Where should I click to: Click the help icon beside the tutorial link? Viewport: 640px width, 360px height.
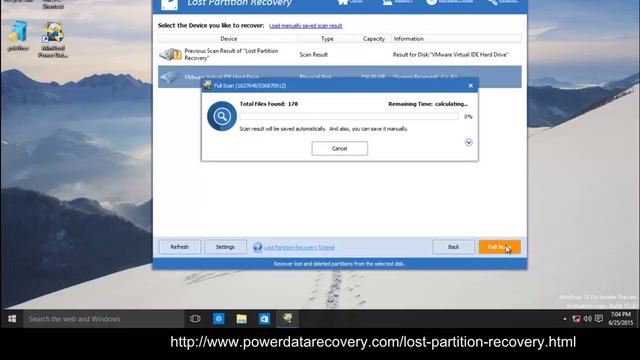pyautogui.click(x=258, y=247)
